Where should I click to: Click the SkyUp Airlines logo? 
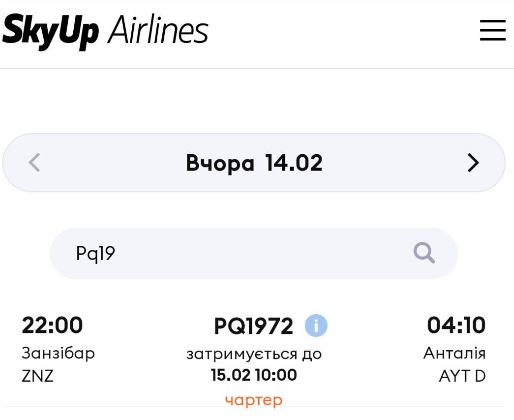click(x=105, y=32)
